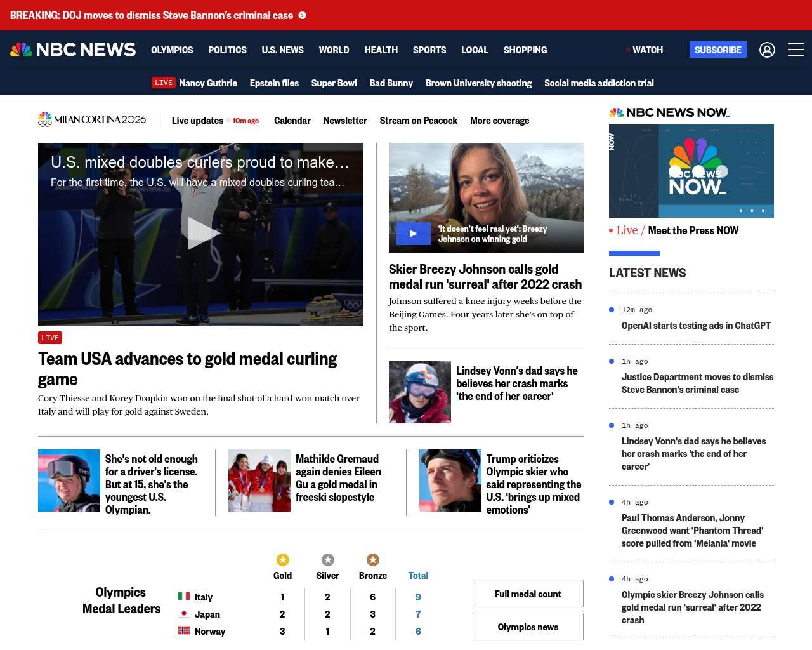The image size is (812, 650).
Task: Play the curling video
Action: pyautogui.click(x=201, y=233)
